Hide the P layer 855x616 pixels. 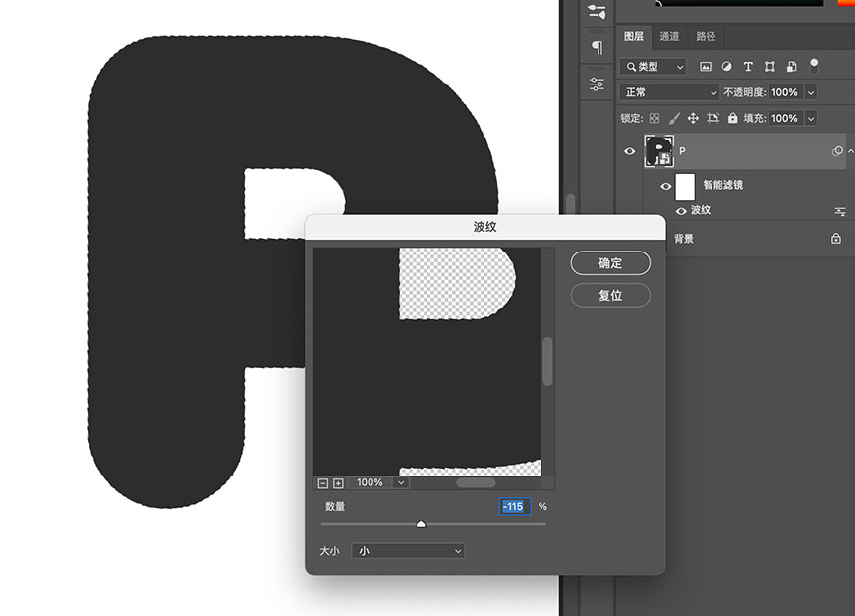point(629,151)
